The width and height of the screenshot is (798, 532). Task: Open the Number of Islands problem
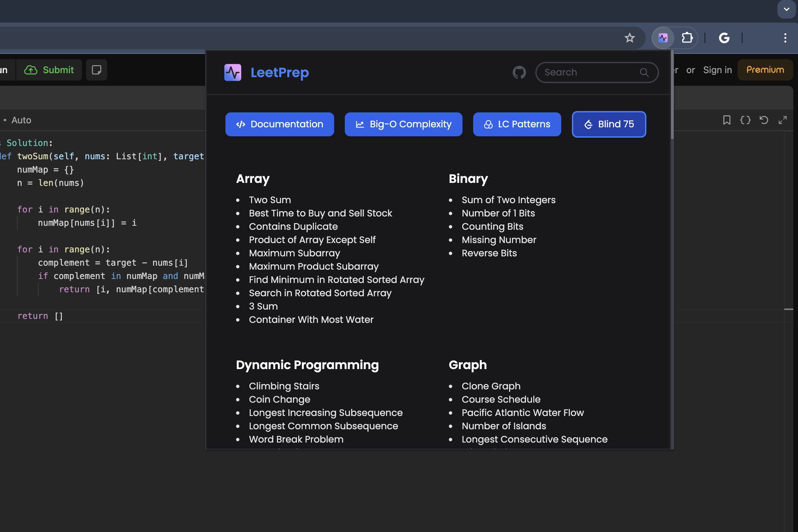coord(504,426)
